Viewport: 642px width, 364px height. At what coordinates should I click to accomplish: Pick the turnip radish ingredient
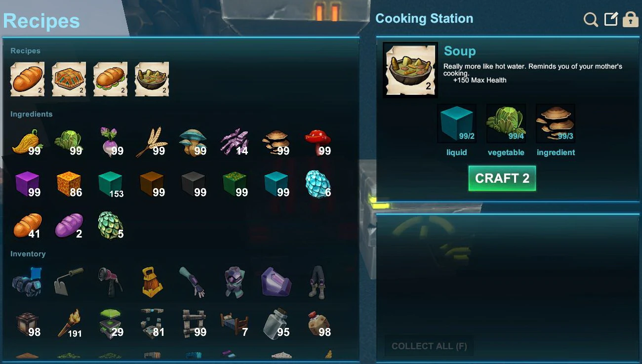[111, 142]
